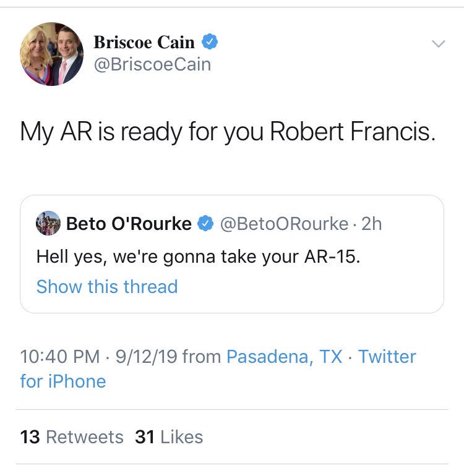View the 13 Retweets list
Image resolution: width=464 pixels, height=476 pixels.
(72, 437)
